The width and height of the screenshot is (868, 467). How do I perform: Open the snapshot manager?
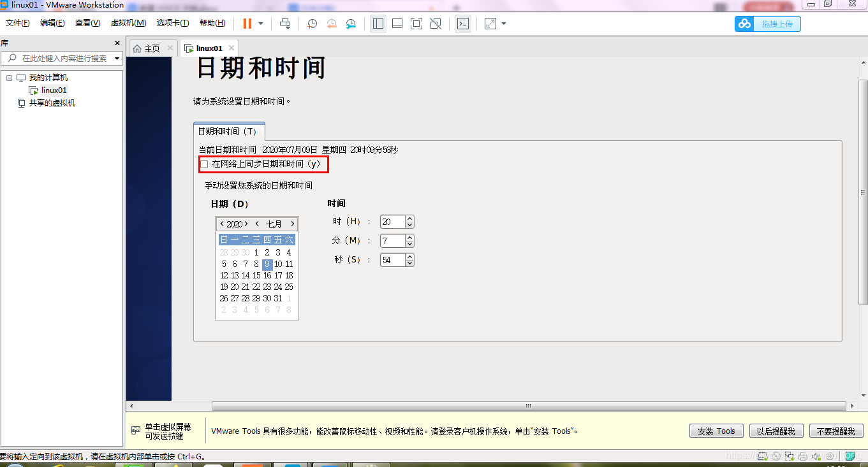pos(351,24)
